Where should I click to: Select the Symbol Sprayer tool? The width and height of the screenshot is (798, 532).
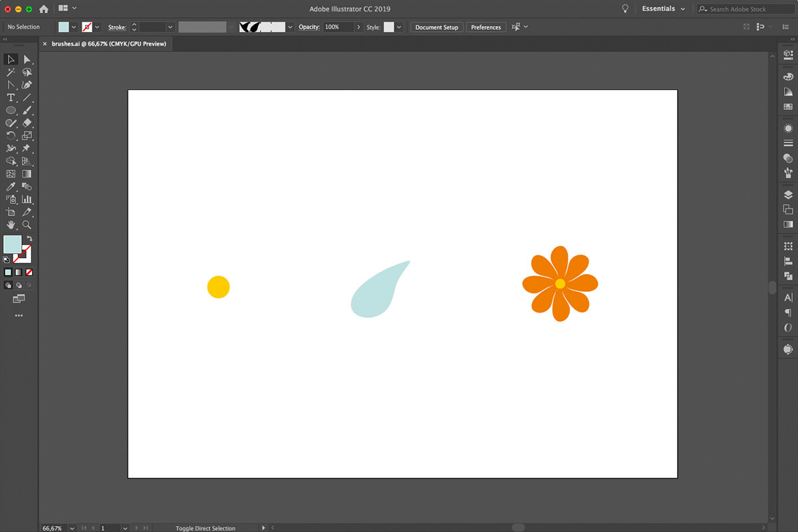(x=11, y=199)
